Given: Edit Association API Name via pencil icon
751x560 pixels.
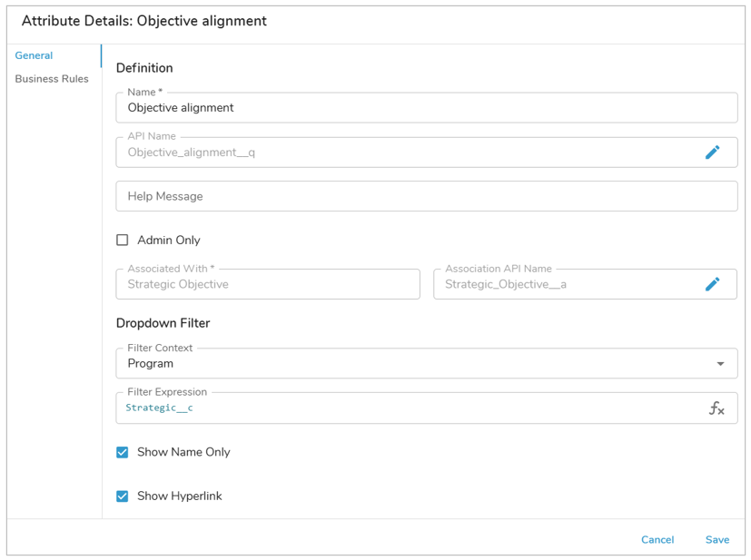Looking at the screenshot, I should tap(712, 284).
